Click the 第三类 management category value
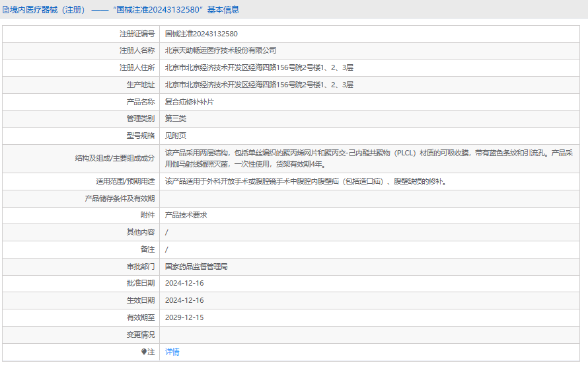 (176, 118)
